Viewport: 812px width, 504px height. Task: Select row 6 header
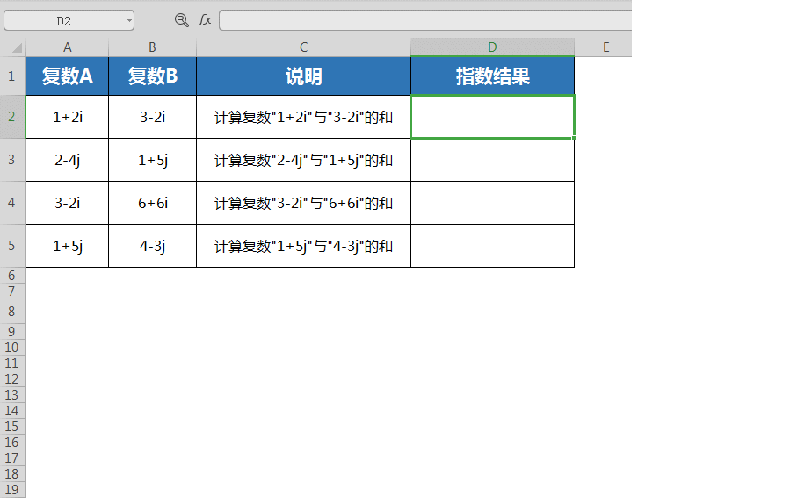(x=12, y=276)
